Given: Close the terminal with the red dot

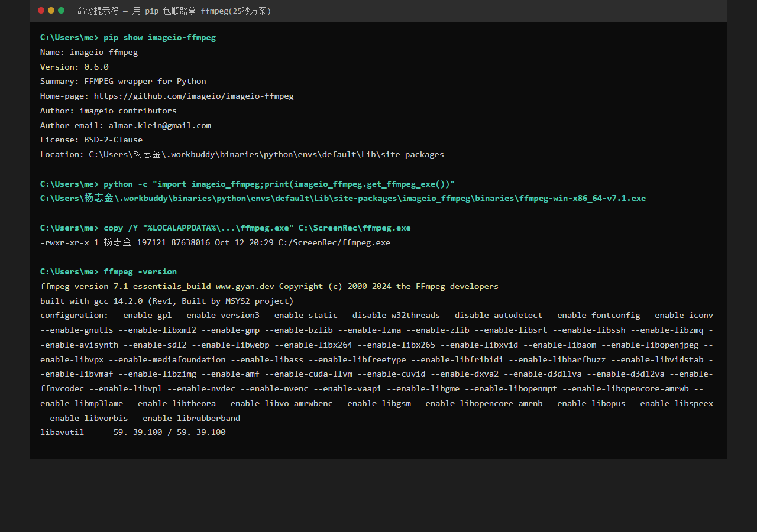Looking at the screenshot, I should point(41,11).
